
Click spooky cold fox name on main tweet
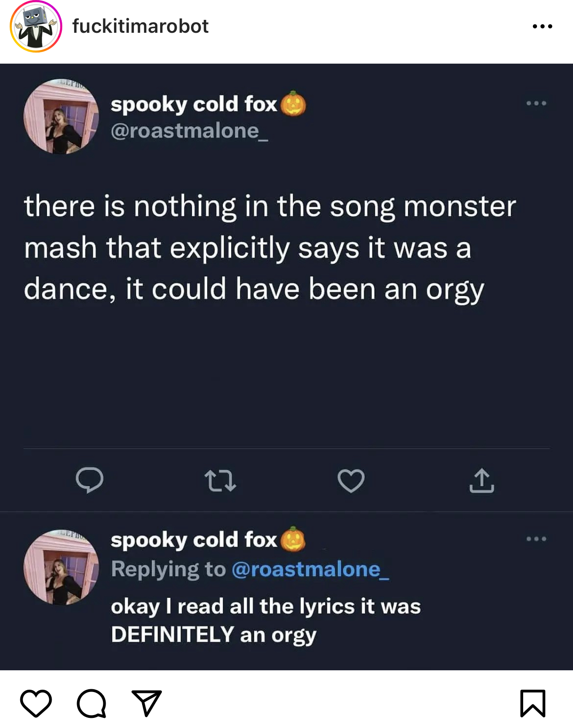click(194, 104)
